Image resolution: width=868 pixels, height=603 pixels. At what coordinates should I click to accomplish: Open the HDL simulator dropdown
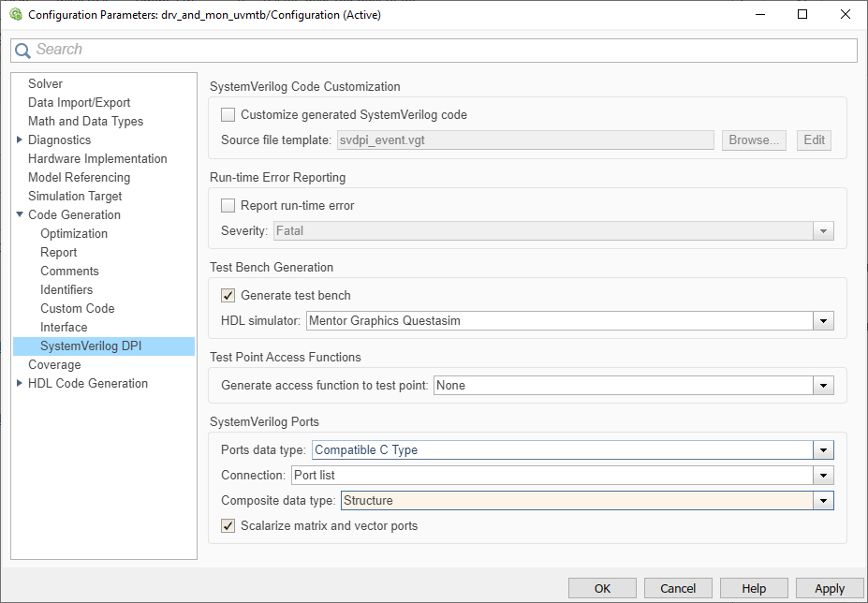tap(823, 321)
